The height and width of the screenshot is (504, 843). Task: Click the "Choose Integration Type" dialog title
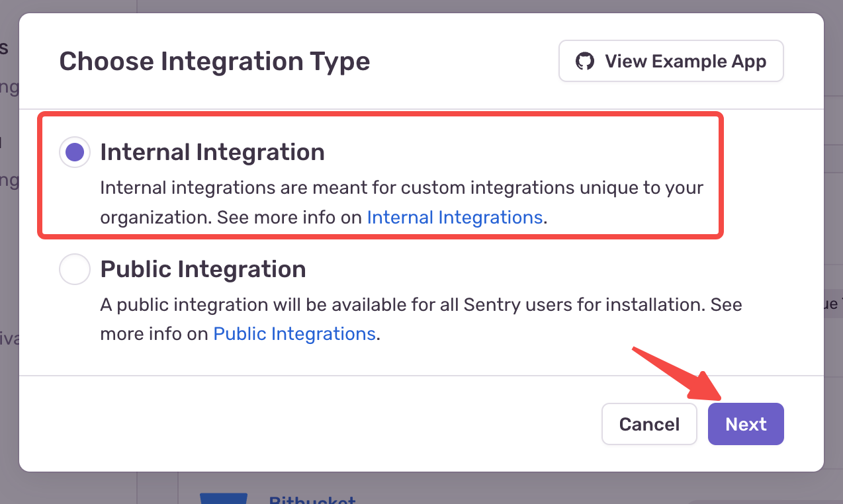pos(214,62)
